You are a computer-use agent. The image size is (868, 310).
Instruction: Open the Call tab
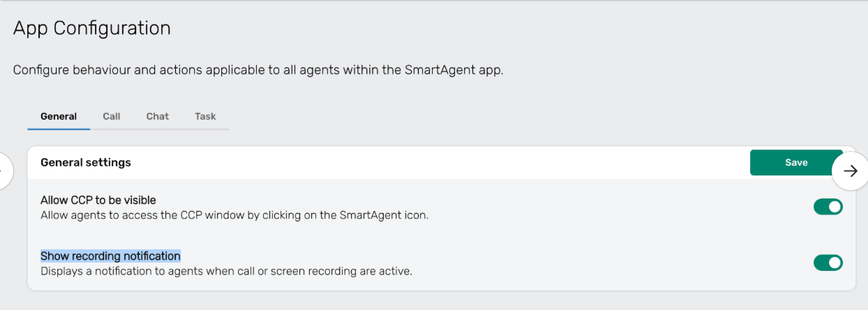point(112,116)
